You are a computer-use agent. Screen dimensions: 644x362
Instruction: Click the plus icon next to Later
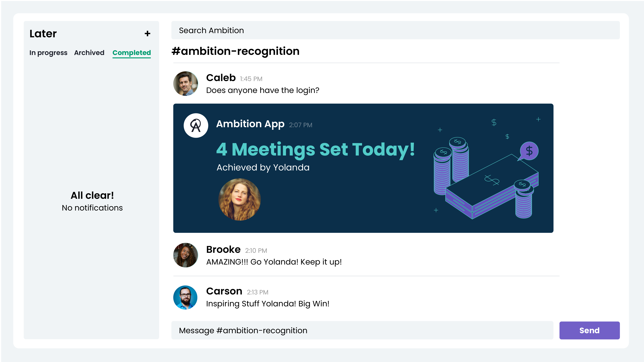click(x=147, y=33)
